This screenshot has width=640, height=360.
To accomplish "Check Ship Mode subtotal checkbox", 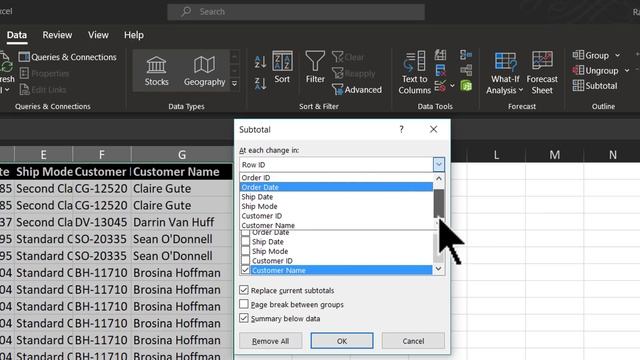I will click(x=245, y=251).
